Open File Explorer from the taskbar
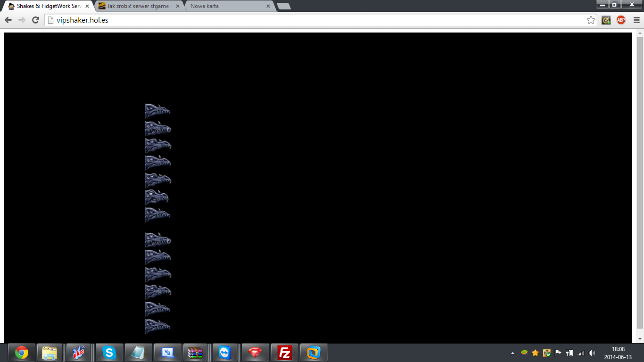This screenshot has width=644, height=362. (50, 353)
